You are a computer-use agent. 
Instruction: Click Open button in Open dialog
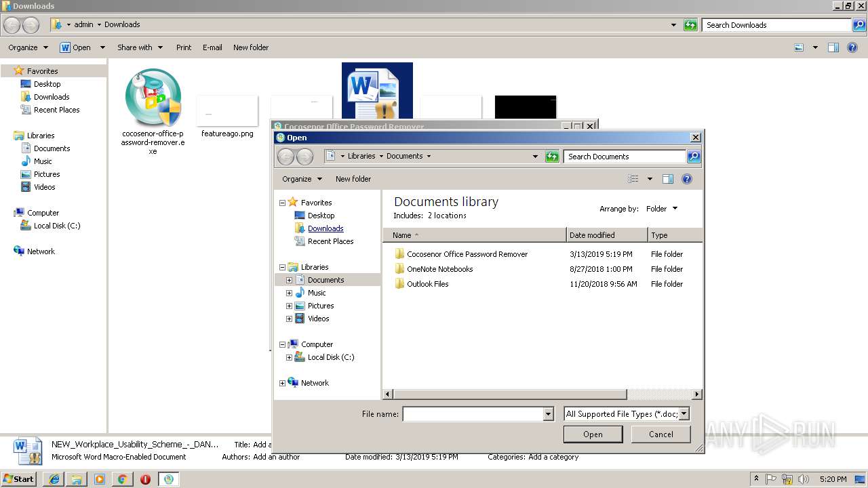click(x=593, y=434)
